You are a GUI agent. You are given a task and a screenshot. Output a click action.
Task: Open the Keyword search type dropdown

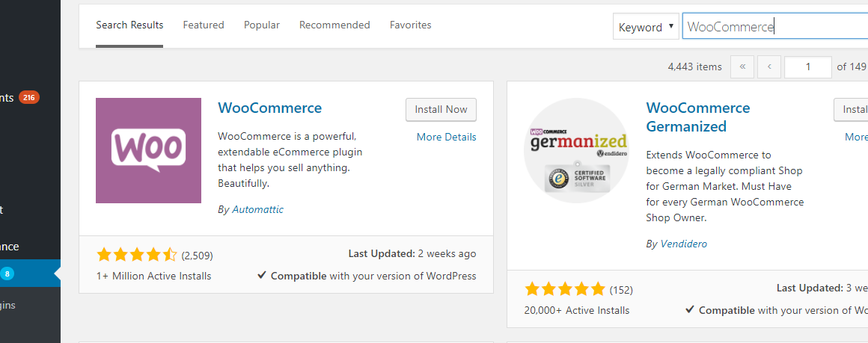pos(646,27)
